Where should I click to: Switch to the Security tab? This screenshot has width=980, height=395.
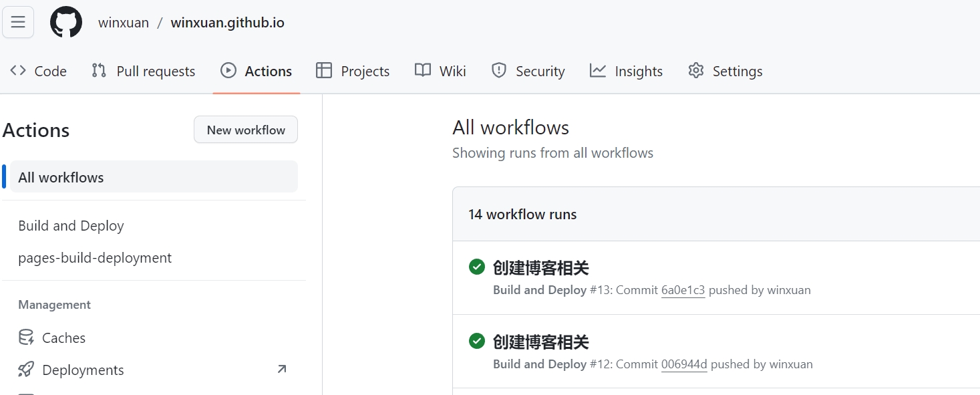(x=528, y=71)
